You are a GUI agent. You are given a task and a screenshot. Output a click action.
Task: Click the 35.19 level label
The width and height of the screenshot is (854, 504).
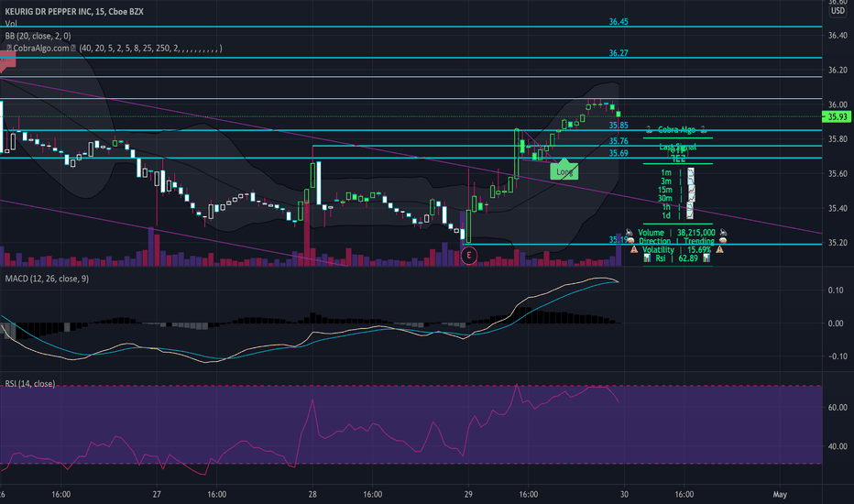(x=617, y=240)
